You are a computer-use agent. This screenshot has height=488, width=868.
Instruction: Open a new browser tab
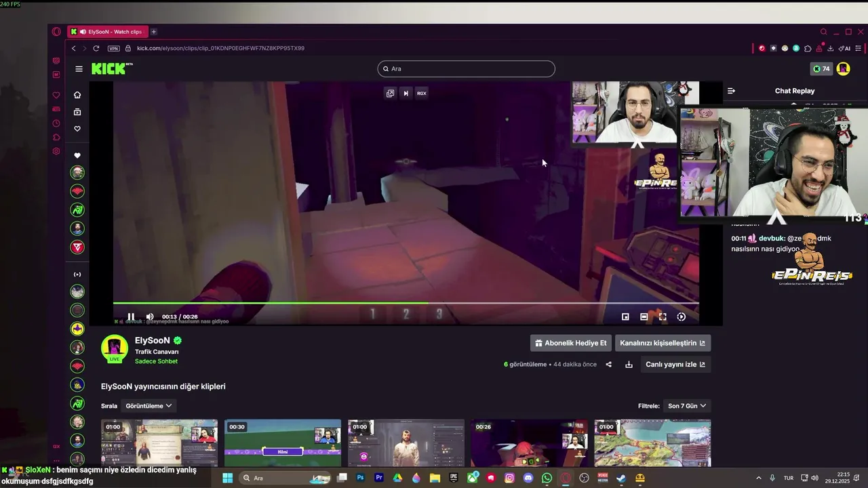click(x=154, y=32)
